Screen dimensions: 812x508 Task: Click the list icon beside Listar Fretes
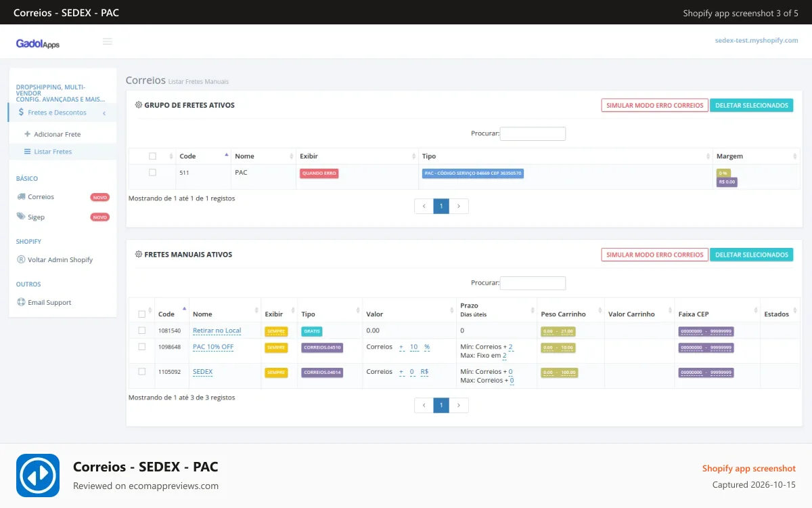(x=28, y=152)
